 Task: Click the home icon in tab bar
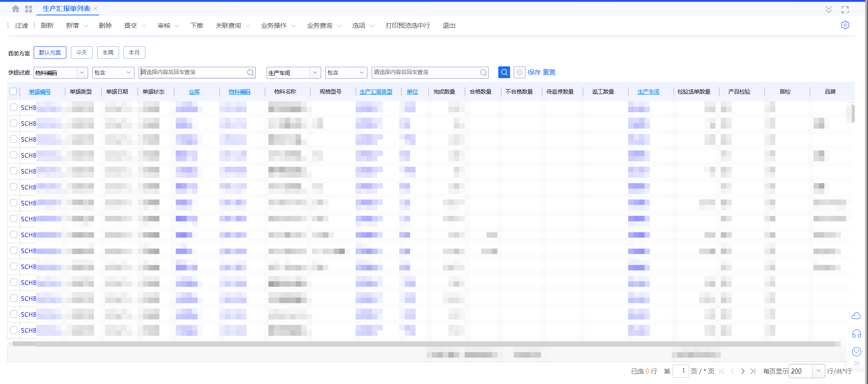tap(15, 9)
